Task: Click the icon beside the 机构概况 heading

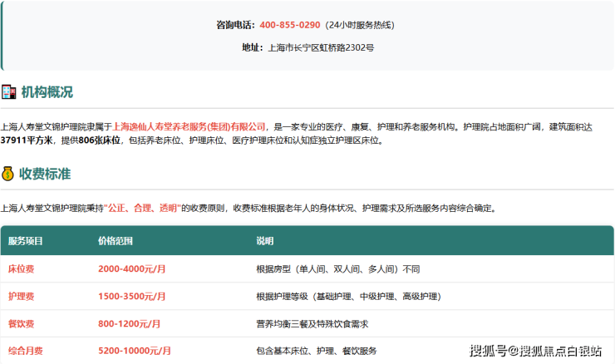Action: [x=8, y=91]
